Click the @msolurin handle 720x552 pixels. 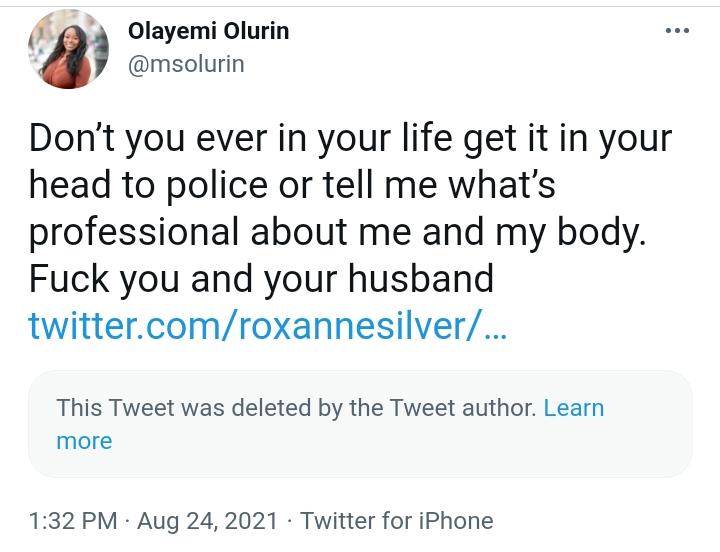click(x=186, y=63)
